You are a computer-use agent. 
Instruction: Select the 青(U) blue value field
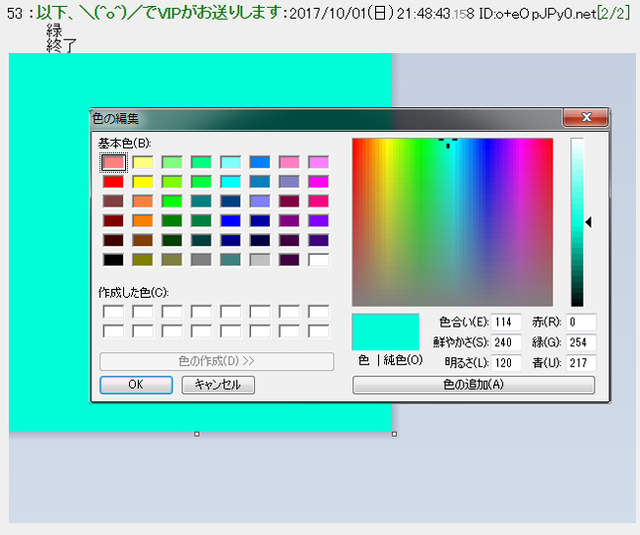tap(580, 362)
